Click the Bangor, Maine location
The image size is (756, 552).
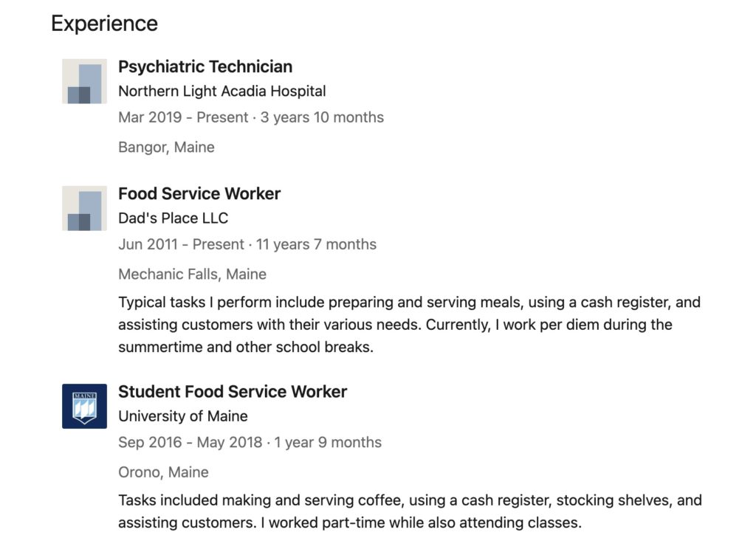(x=166, y=147)
